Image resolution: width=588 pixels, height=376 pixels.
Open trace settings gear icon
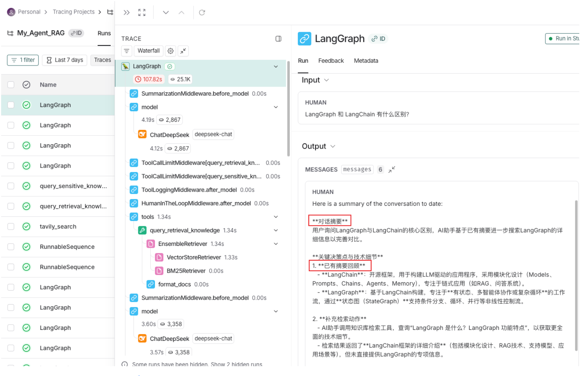coord(170,51)
